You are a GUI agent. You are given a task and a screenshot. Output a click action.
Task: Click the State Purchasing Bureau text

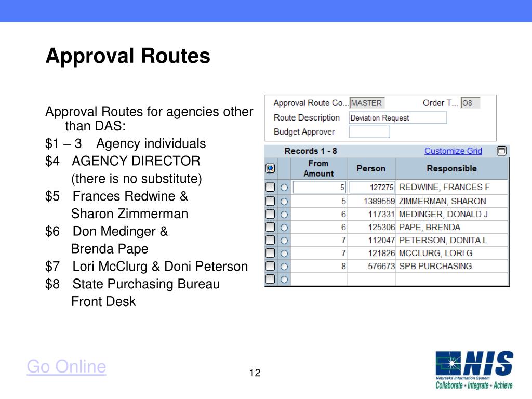[x=146, y=284]
